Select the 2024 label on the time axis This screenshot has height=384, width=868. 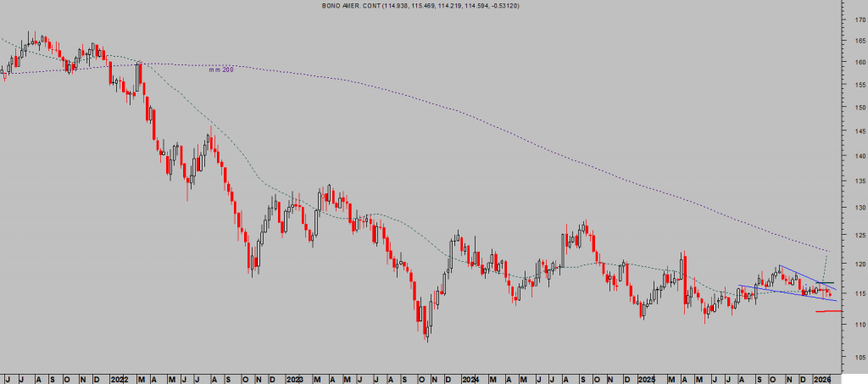click(x=469, y=376)
